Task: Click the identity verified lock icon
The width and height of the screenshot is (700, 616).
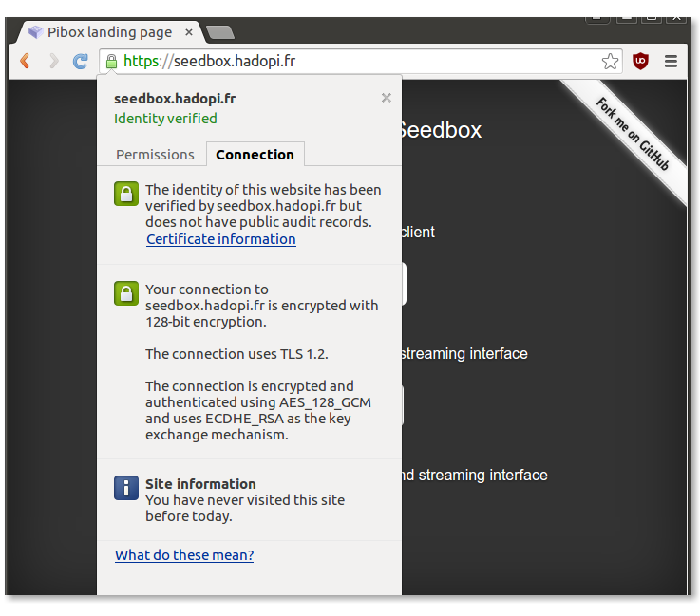Action: tap(126, 194)
